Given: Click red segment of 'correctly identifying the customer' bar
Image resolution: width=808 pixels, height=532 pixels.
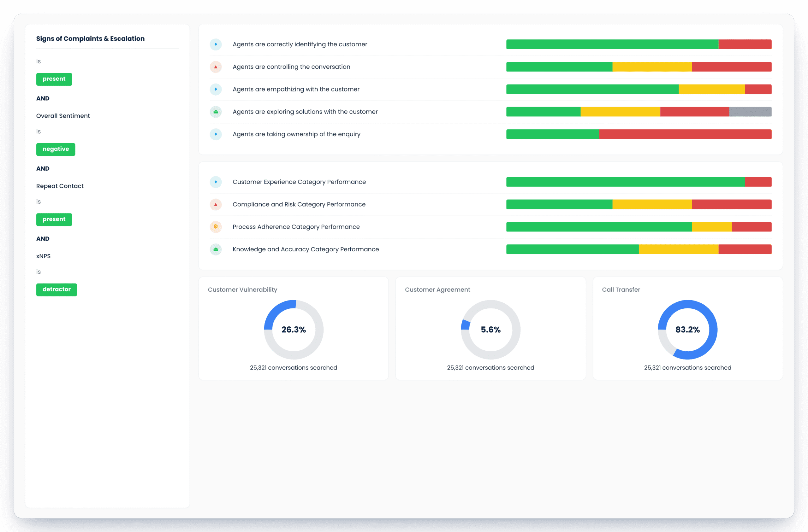Looking at the screenshot, I should [745, 44].
